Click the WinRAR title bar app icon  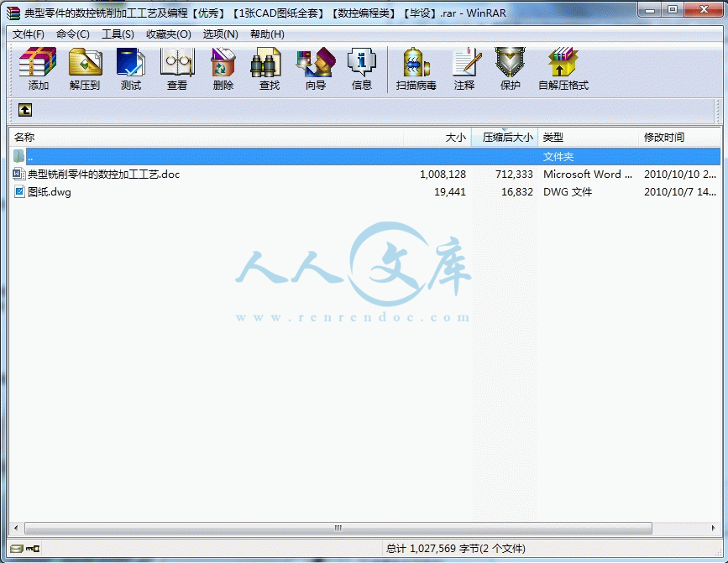pyautogui.click(x=13, y=13)
